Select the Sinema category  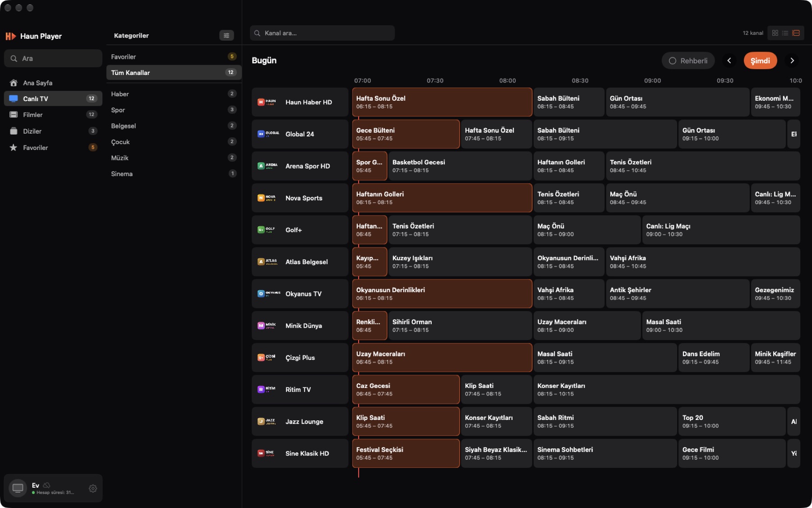coord(174,173)
